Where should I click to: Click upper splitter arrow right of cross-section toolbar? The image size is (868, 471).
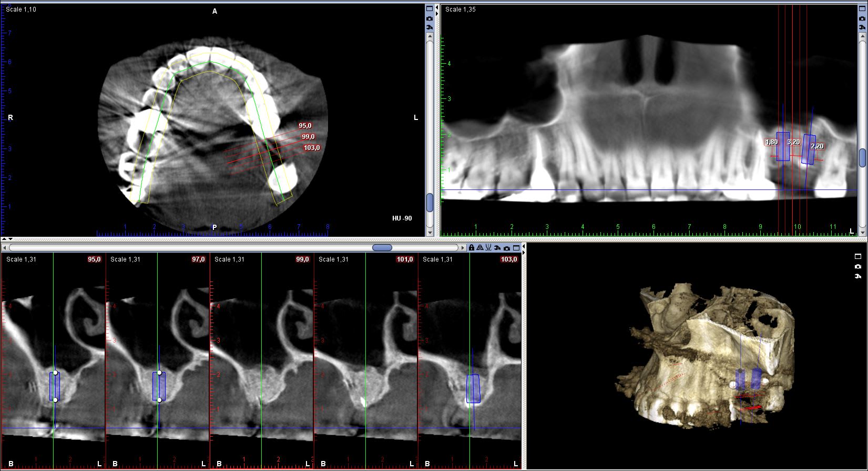click(x=525, y=245)
